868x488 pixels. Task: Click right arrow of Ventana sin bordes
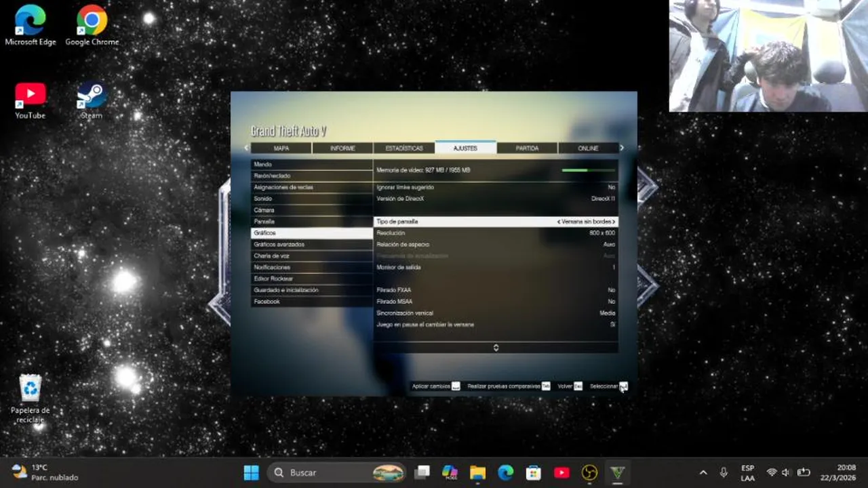(x=614, y=222)
